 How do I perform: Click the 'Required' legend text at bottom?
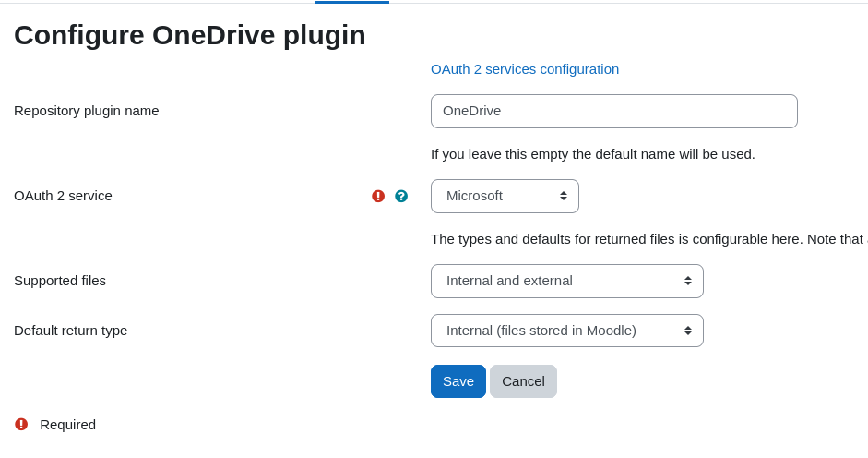tap(67, 425)
